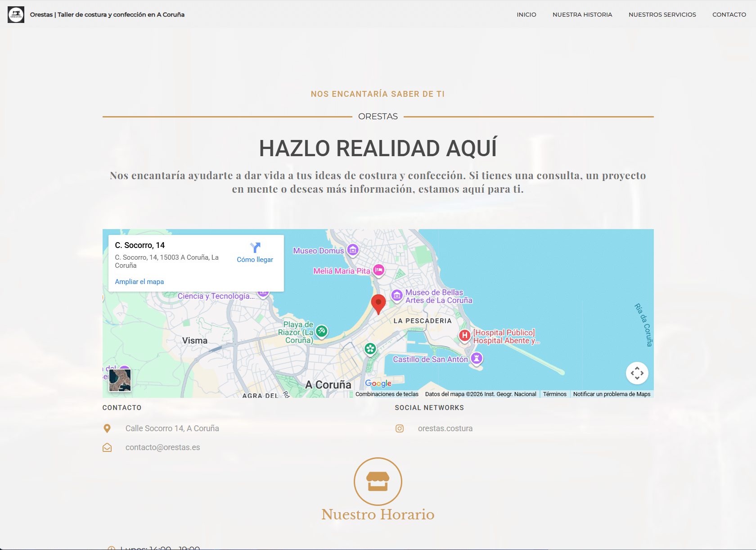Toggle the map camera controls button
Screen dimensions: 756x550
(637, 373)
